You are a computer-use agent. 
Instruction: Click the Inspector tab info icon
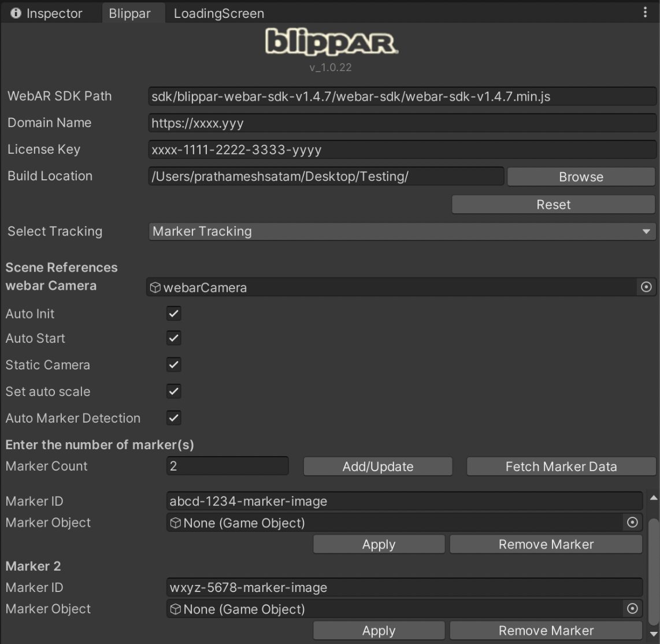click(x=16, y=13)
